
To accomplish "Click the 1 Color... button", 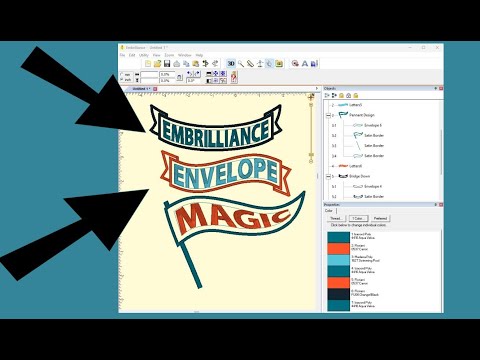I will click(x=358, y=219).
